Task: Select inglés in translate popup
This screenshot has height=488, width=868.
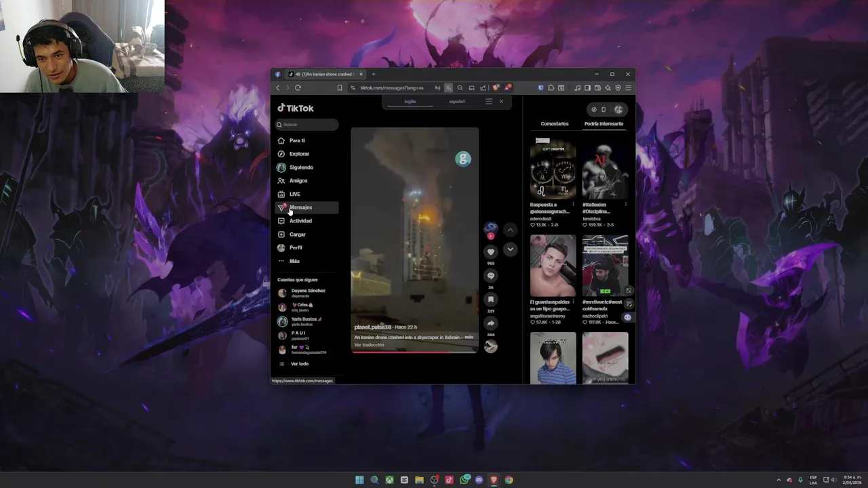Action: [x=410, y=102]
